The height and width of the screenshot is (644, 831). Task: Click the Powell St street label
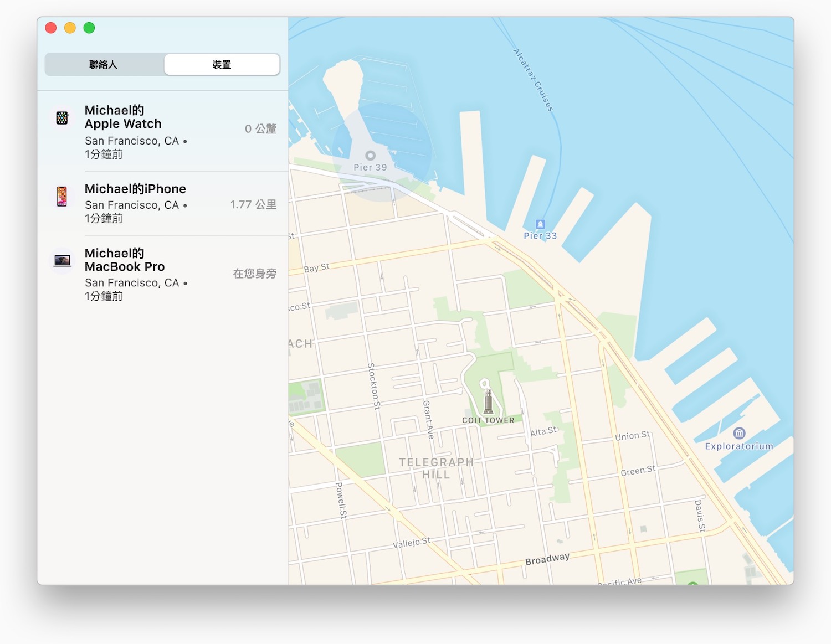point(341,500)
